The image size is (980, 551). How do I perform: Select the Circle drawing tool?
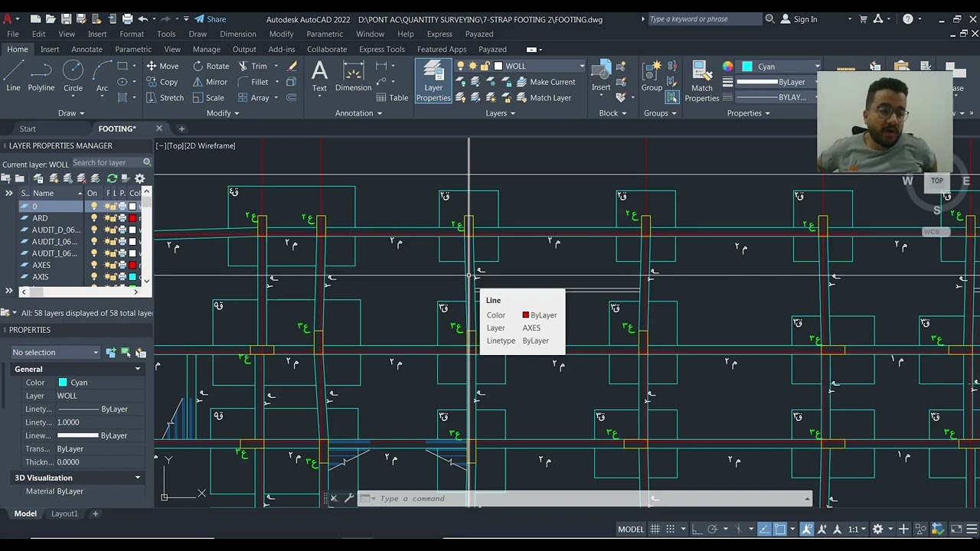click(73, 77)
